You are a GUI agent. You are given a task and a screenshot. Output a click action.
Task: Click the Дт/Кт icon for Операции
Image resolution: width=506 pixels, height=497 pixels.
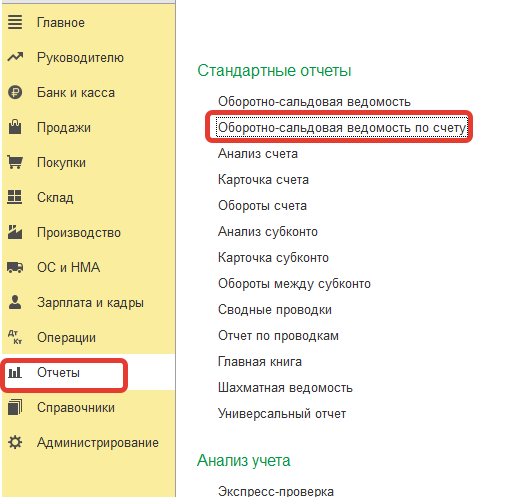(15, 337)
